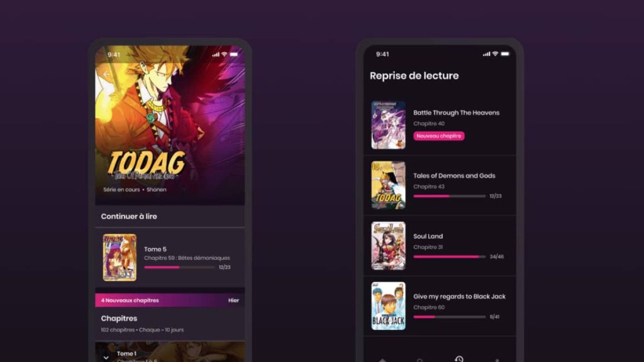Tap the Wi-Fi icon on Reprise de lecture phone
Viewport: 644px width, 362px height.
(496, 54)
